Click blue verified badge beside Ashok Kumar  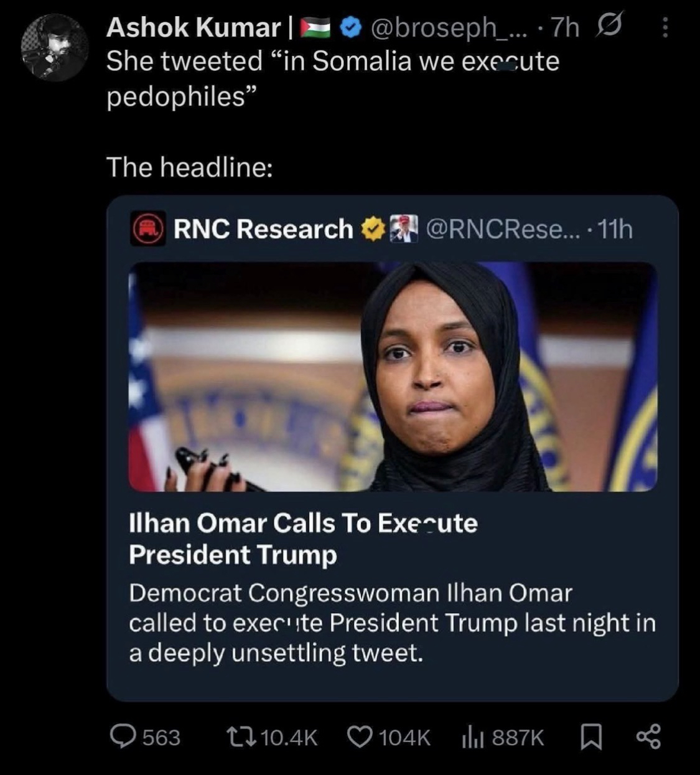353,28
